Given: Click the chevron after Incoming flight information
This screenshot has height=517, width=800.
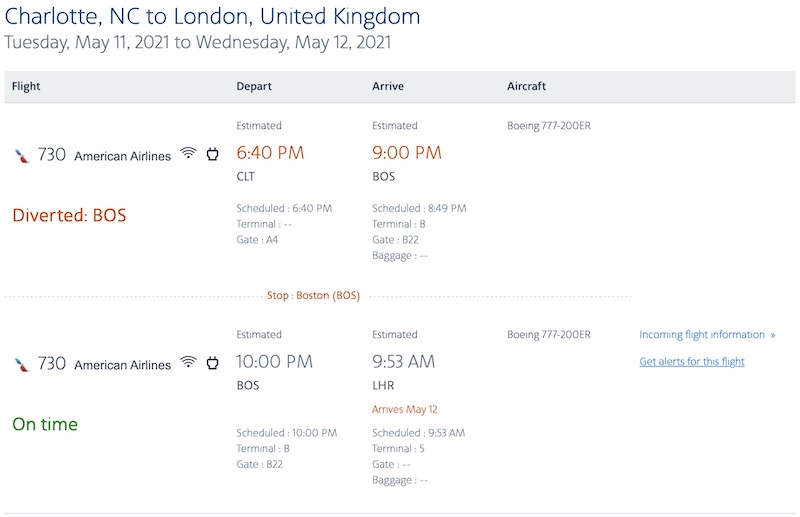Looking at the screenshot, I should tap(772, 335).
